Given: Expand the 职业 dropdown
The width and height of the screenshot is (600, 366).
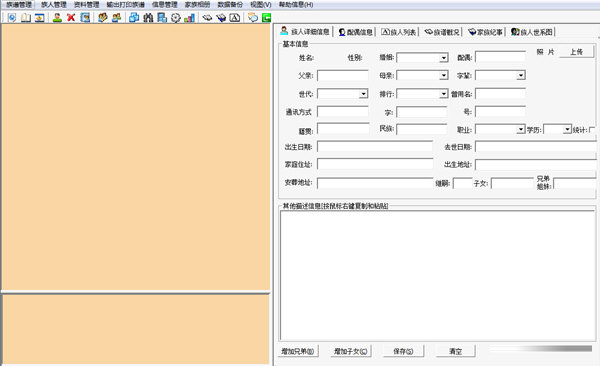Looking at the screenshot, I should coord(520,129).
